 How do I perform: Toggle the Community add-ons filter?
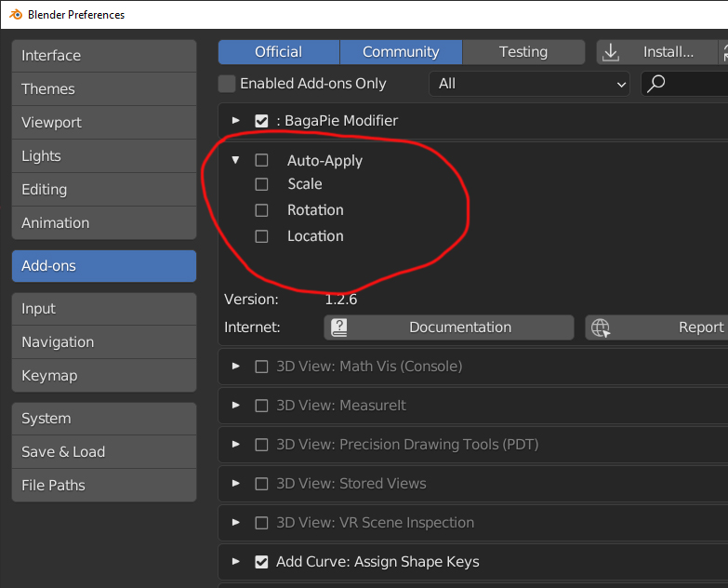401,52
